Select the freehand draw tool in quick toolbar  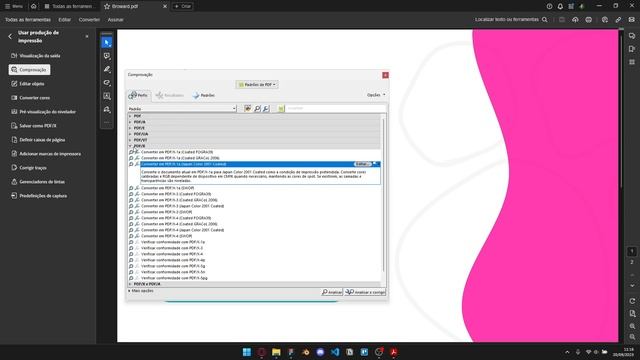107,83
